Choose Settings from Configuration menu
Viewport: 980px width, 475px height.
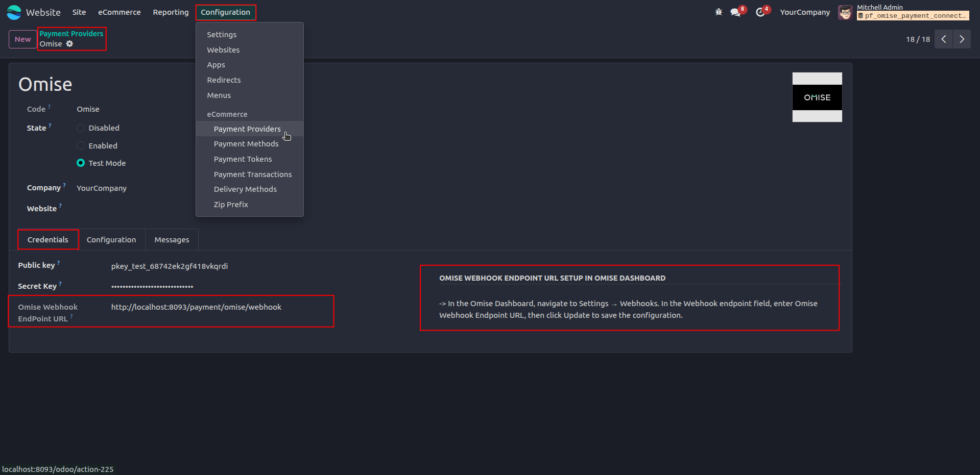coord(250,35)
